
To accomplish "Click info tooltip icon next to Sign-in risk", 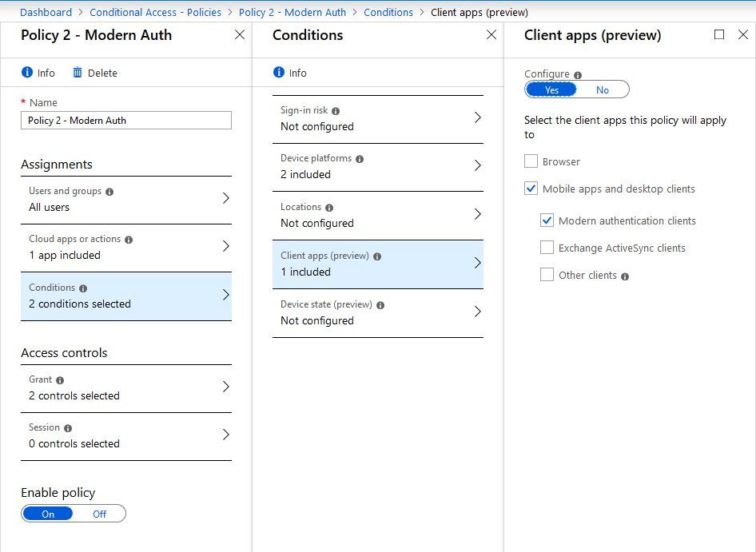I will tap(336, 111).
